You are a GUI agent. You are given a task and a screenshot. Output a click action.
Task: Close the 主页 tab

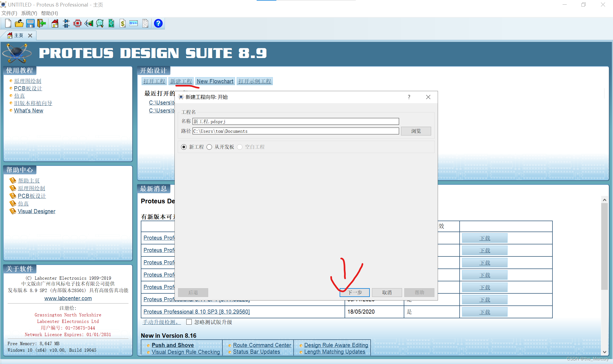coord(30,36)
